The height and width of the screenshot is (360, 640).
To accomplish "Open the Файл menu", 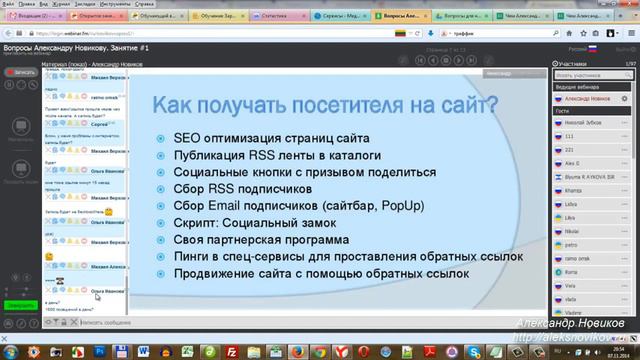I will coord(8,4).
